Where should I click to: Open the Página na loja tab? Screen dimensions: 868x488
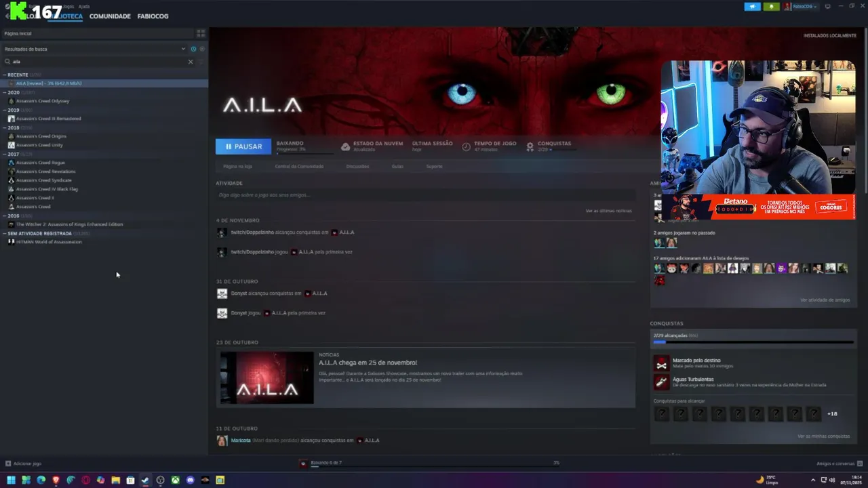coord(237,166)
